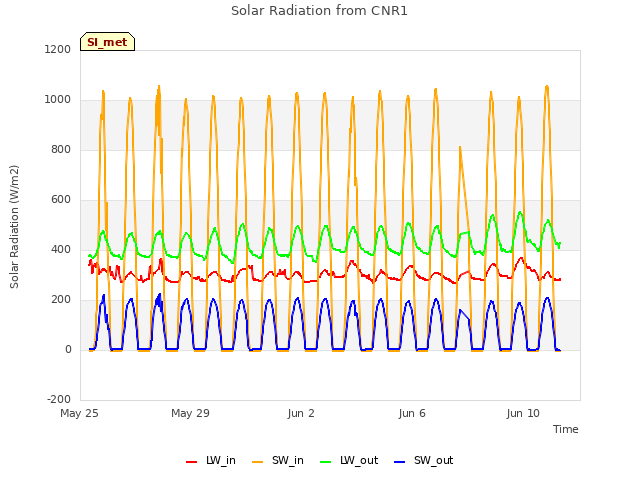This screenshot has height=480, width=640.
Task: Click the 200 y-axis tick label
Action: pyautogui.click(x=61, y=300)
